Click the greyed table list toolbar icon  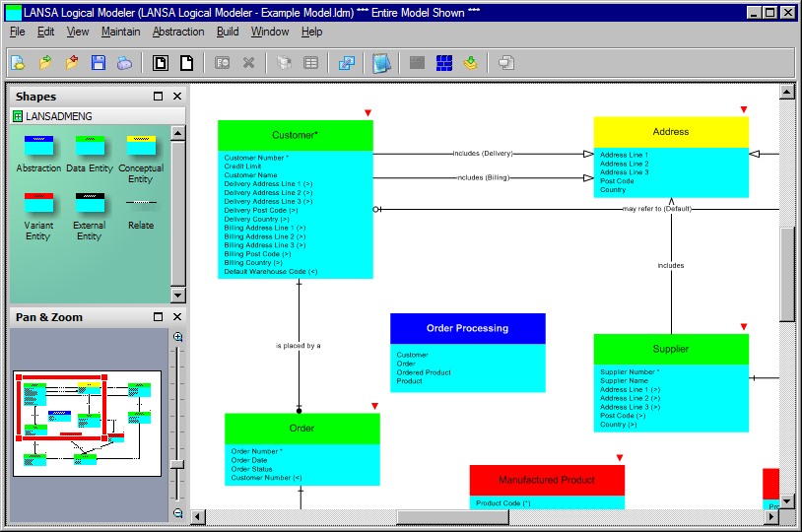tap(310, 63)
